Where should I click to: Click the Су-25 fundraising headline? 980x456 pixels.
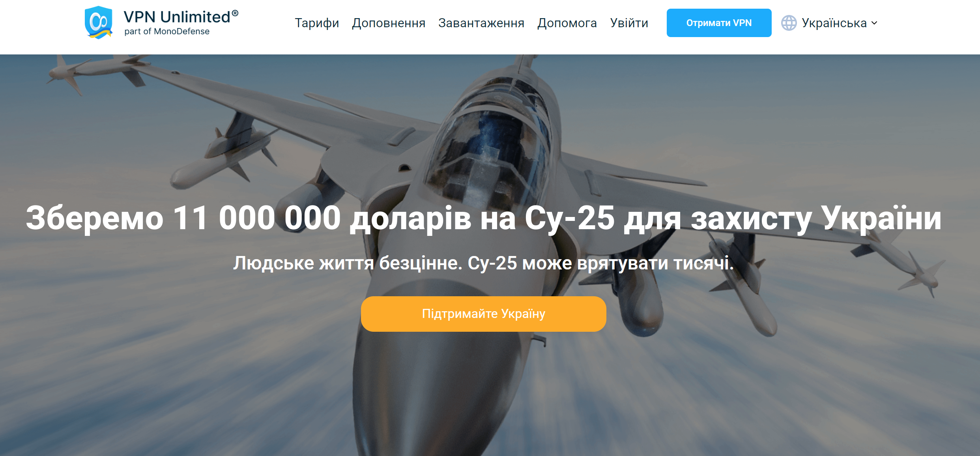(x=484, y=218)
